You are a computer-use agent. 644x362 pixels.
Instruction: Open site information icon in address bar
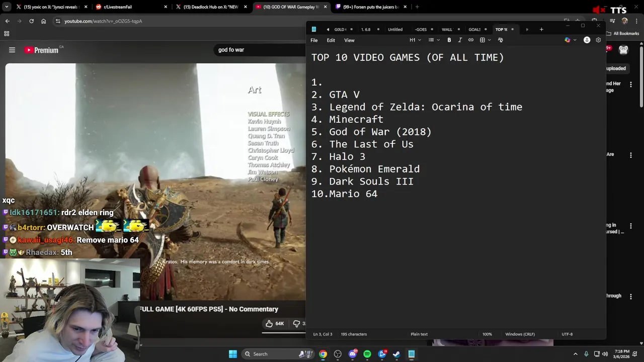(58, 21)
